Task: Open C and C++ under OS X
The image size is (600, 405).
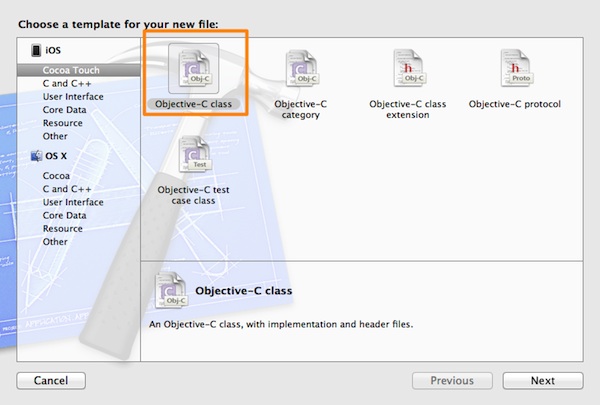Action: pyautogui.click(x=68, y=189)
